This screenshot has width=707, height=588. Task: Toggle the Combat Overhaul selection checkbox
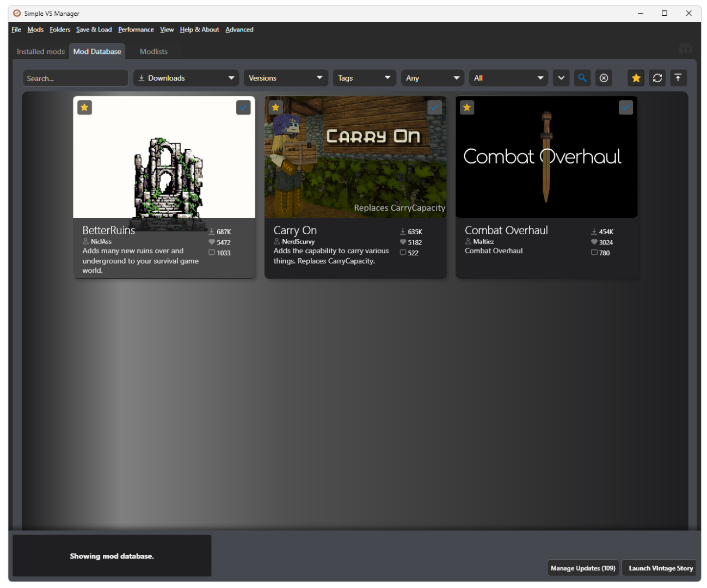tap(625, 107)
